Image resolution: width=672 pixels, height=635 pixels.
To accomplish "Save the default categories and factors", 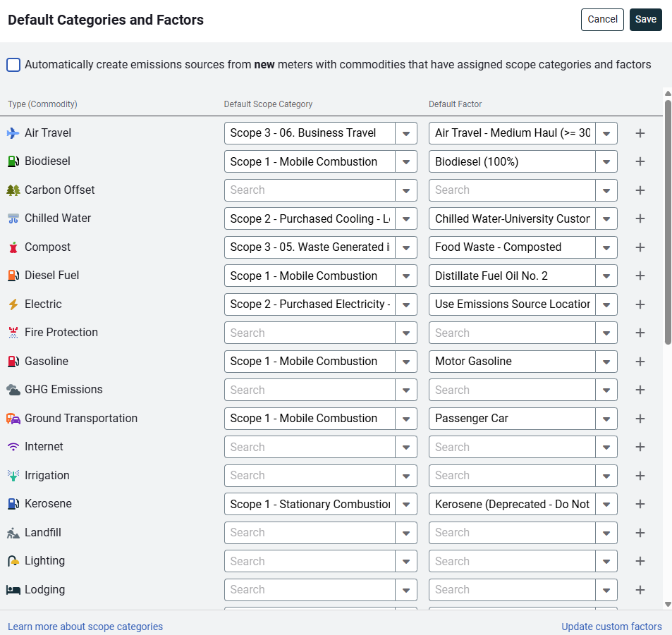I will click(645, 19).
